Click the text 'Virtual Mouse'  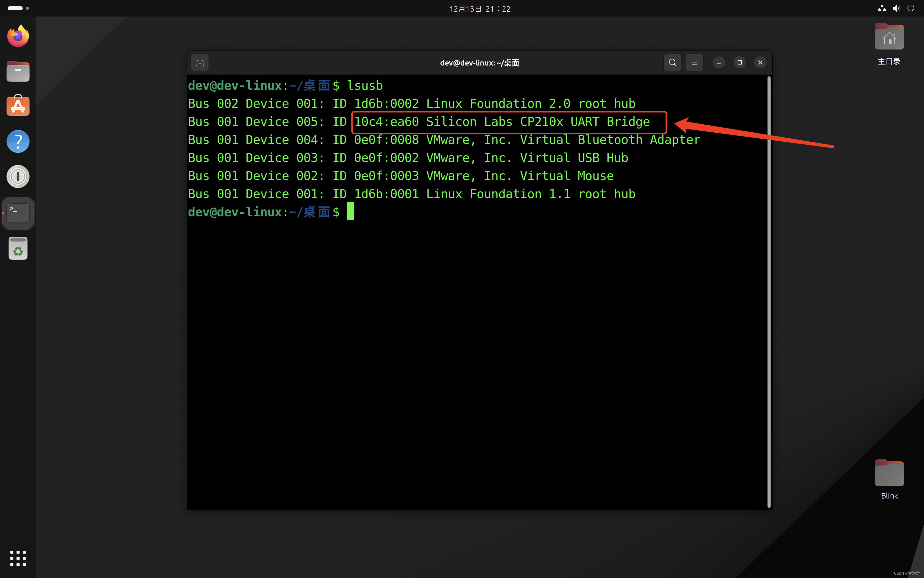567,176
